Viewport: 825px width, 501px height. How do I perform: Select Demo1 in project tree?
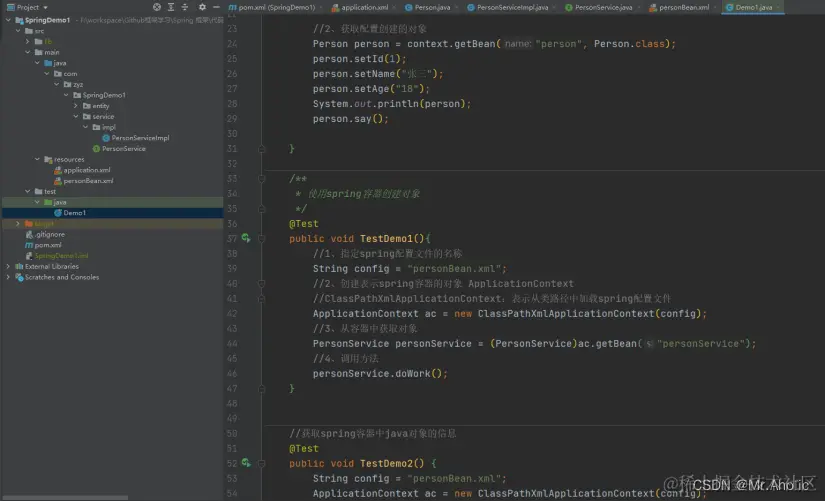pos(74,213)
